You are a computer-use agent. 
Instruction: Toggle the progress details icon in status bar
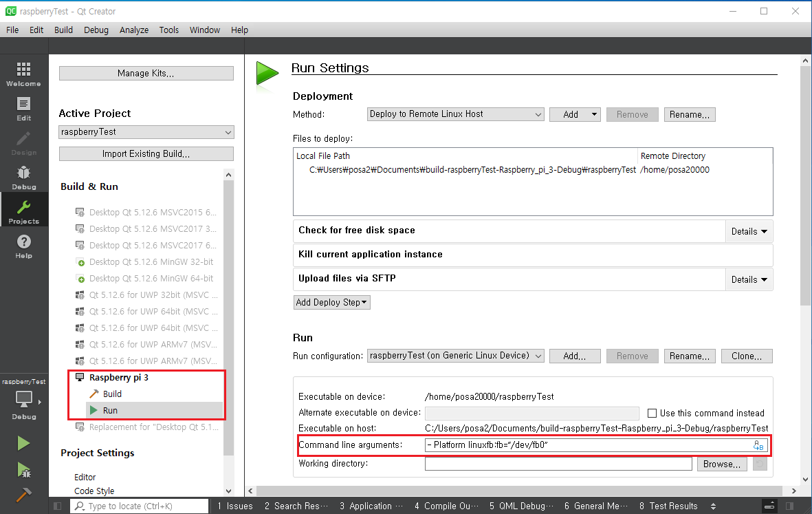[x=769, y=506]
